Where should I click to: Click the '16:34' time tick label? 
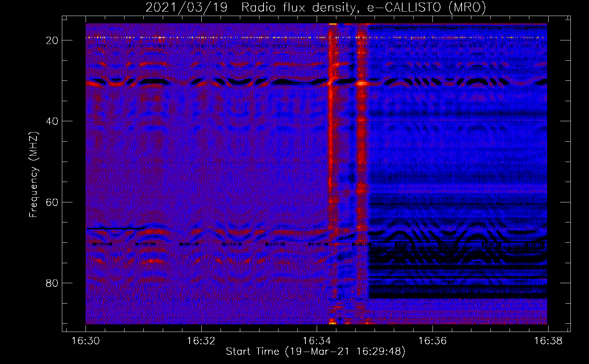[x=317, y=341]
